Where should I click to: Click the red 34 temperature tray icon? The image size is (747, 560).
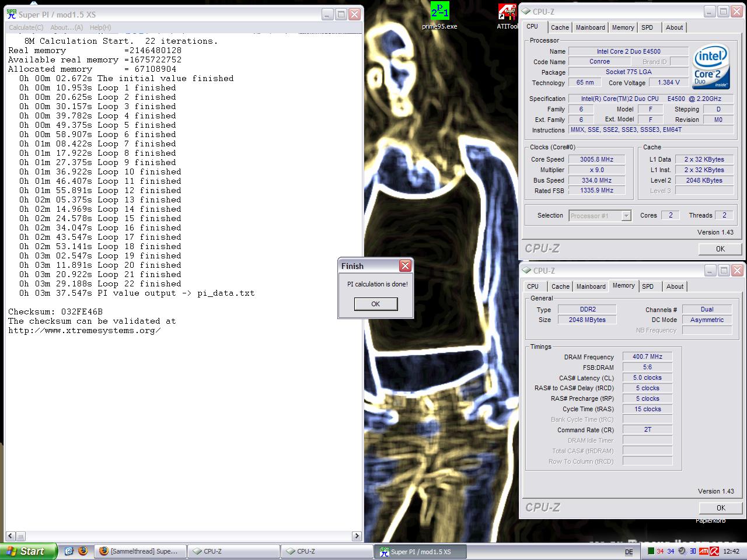pos(661,551)
